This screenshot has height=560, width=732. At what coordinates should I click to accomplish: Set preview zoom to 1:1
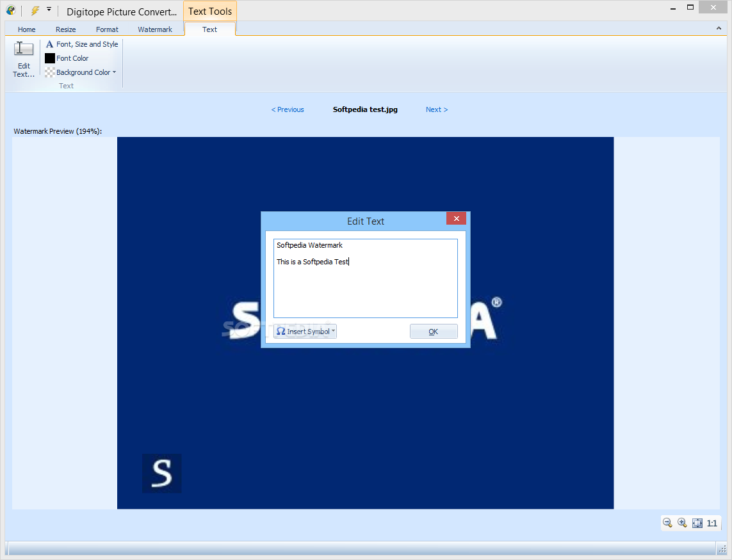[x=712, y=523]
